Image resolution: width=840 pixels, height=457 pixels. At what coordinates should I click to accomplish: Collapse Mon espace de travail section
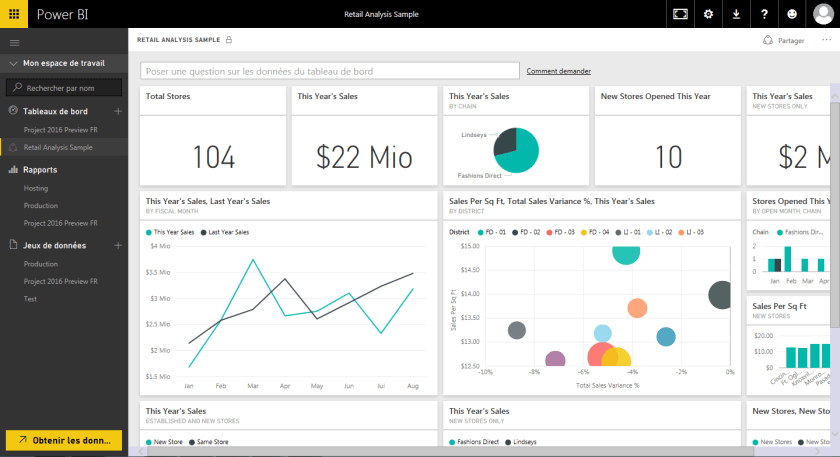click(x=13, y=63)
